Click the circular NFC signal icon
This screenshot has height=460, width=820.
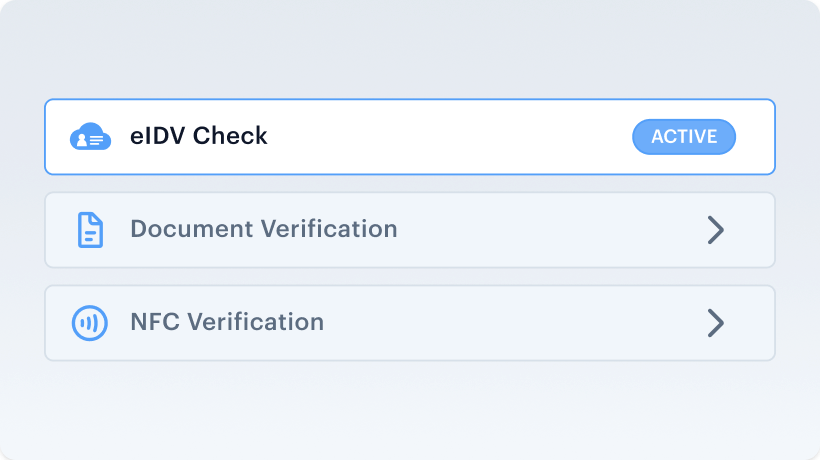(89, 323)
